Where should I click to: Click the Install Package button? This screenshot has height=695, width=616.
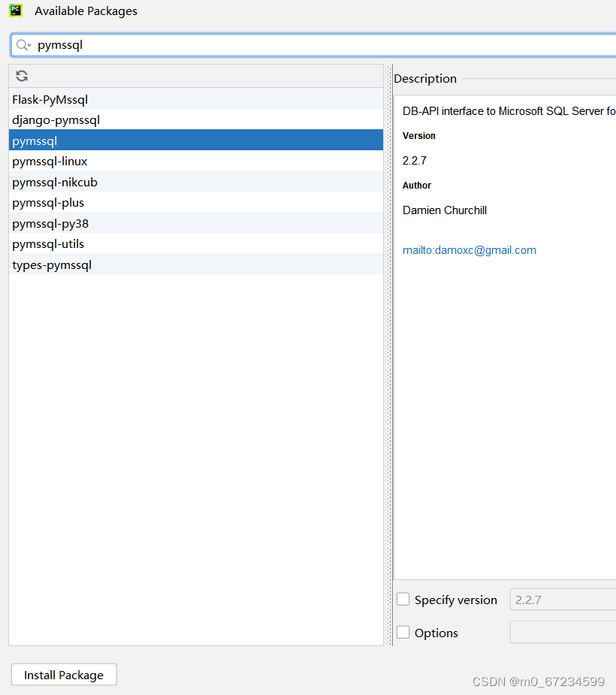[x=64, y=675]
